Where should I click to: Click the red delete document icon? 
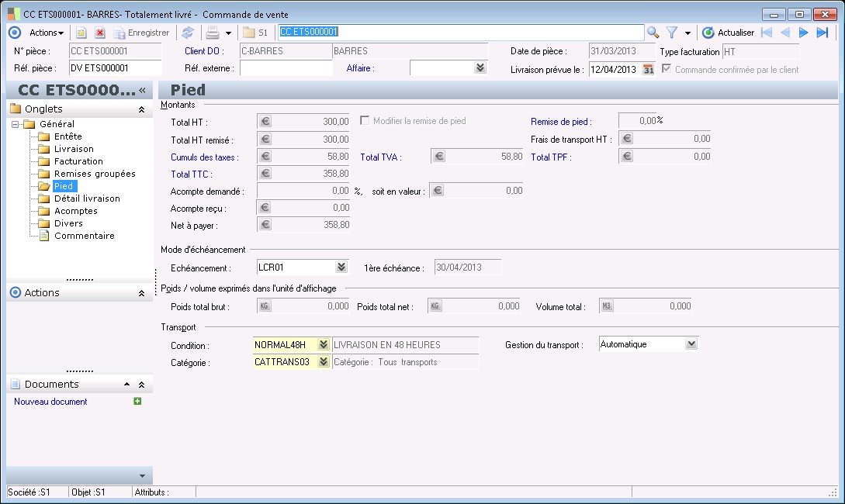click(100, 33)
